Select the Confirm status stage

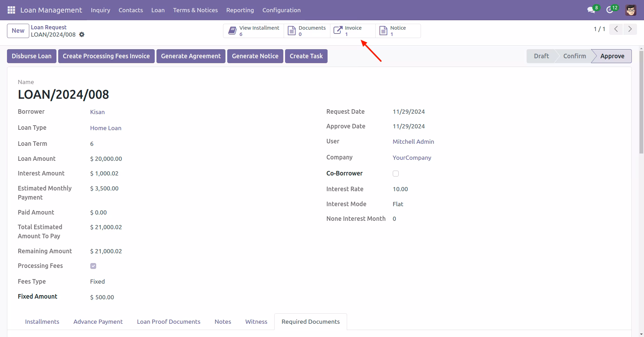575,56
